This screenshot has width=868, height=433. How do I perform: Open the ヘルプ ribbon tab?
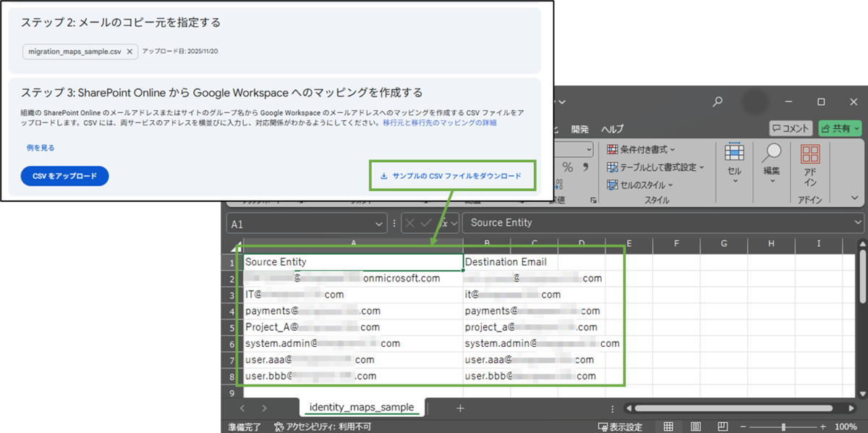click(x=613, y=129)
